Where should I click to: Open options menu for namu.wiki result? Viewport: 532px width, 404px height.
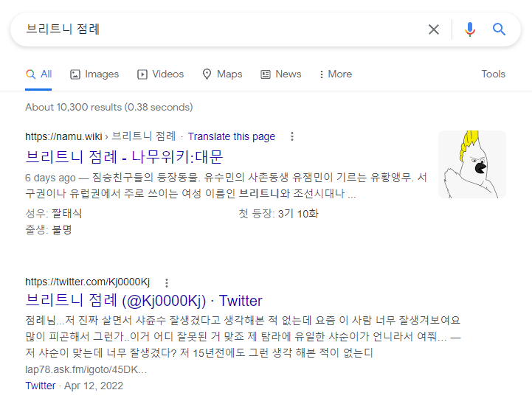click(291, 136)
